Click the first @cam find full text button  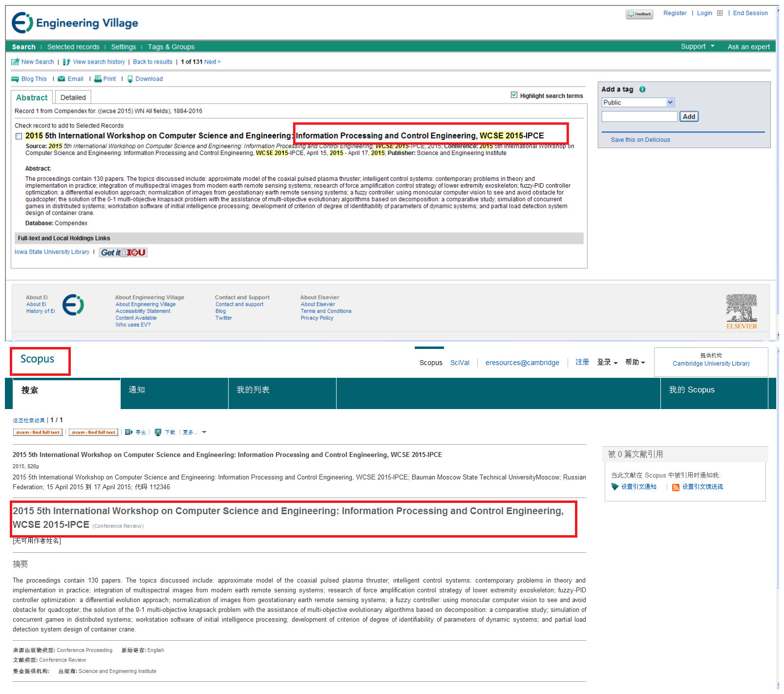coord(38,432)
